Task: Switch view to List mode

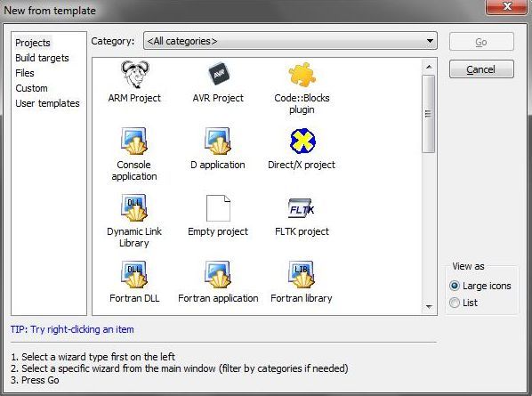Action: point(455,303)
